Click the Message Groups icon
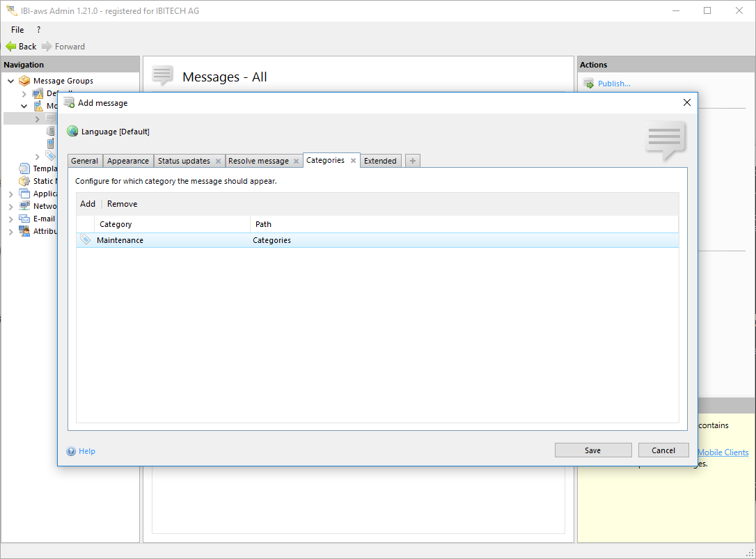This screenshot has height=559, width=756. [x=24, y=81]
